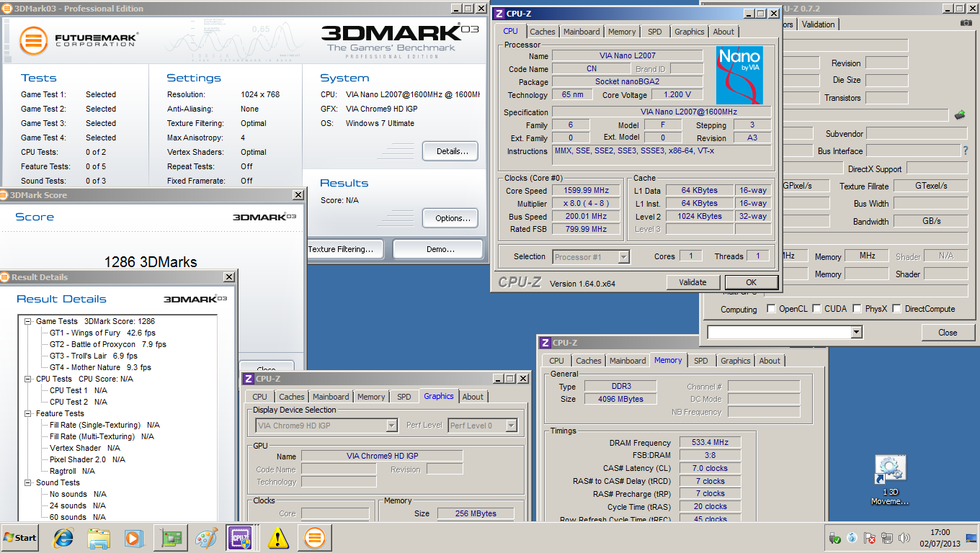Click the Bus Interface question mark icon

[965, 150]
